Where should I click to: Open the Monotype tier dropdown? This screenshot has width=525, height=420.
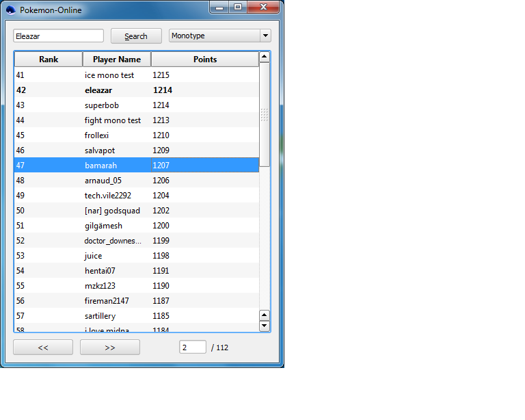tap(220, 36)
